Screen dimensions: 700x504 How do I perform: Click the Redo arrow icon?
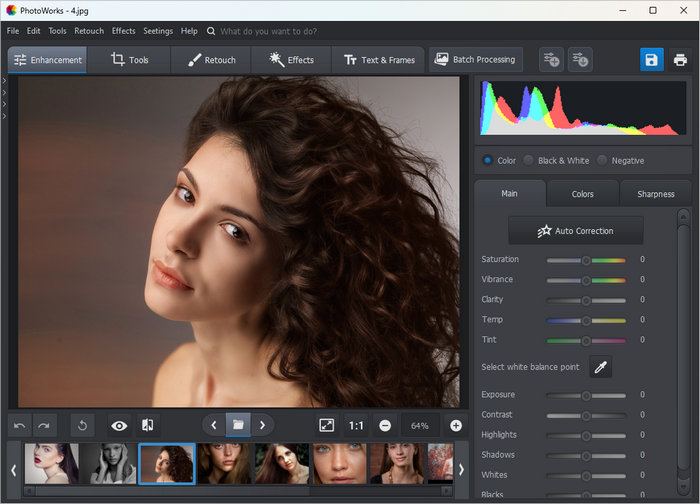[x=44, y=425]
